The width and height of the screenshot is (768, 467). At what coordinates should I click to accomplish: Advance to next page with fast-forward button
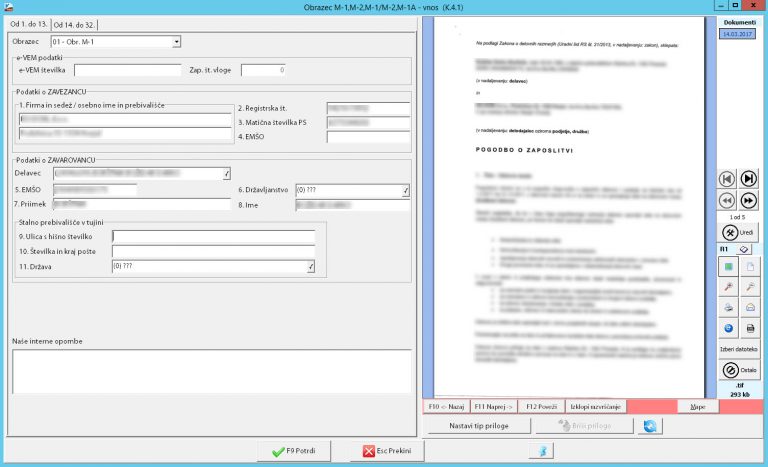click(749, 200)
